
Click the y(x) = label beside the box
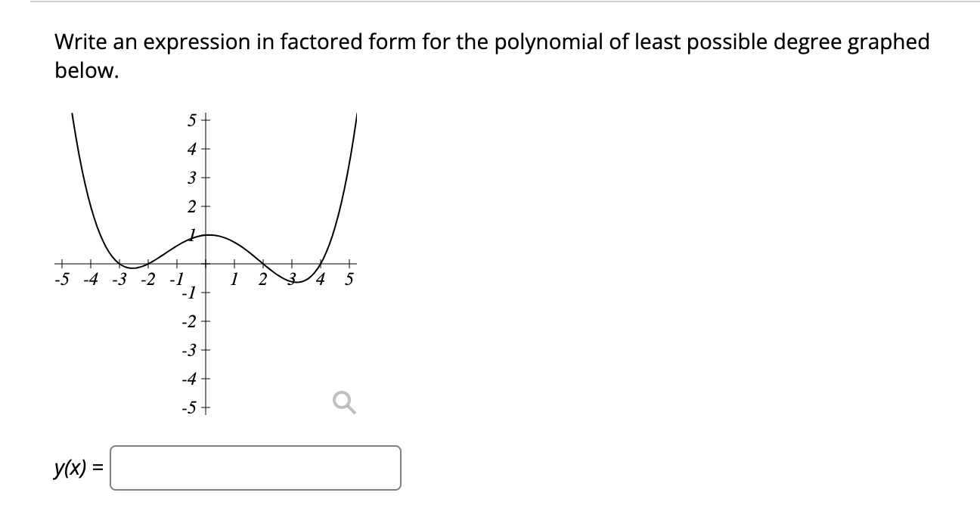pyautogui.click(x=76, y=467)
